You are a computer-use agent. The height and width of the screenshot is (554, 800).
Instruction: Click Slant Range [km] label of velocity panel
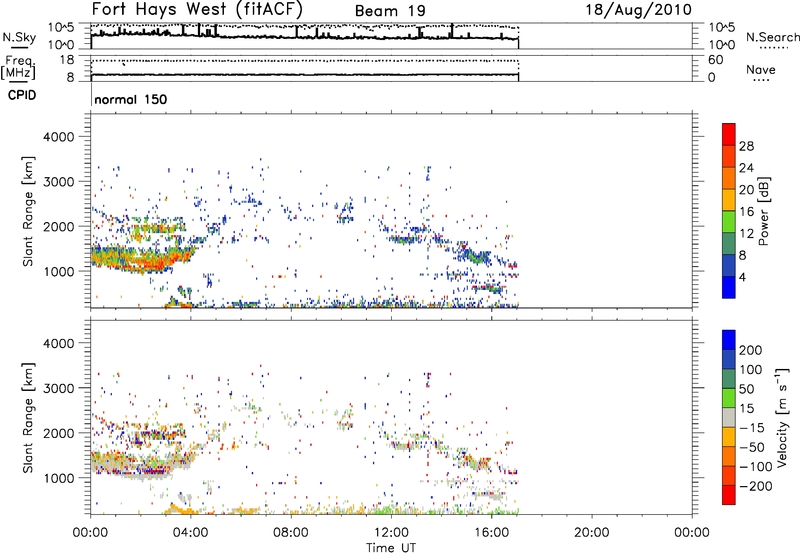click(28, 418)
